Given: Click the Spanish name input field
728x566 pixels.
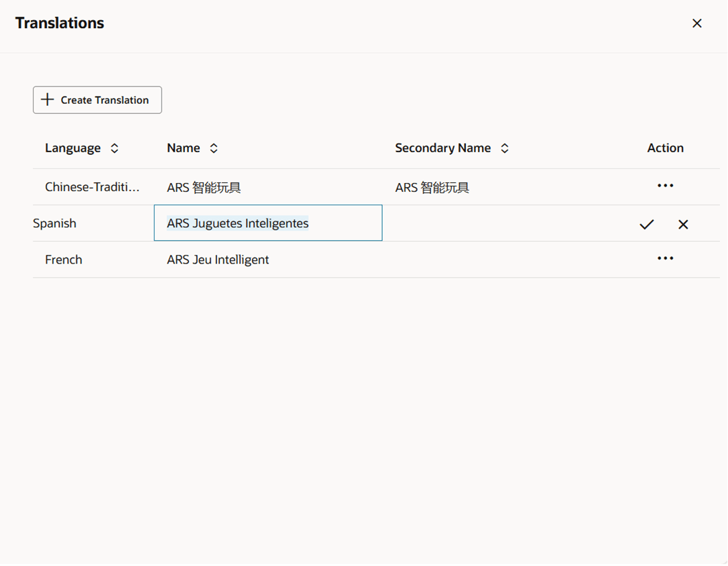Looking at the screenshot, I should 268,223.
